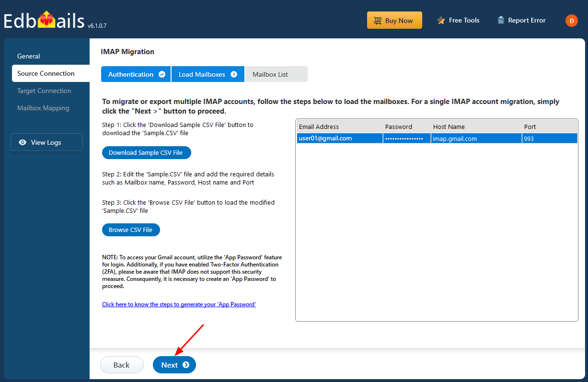Open Target Connection sidebar item
The image size is (588, 382).
[x=44, y=91]
